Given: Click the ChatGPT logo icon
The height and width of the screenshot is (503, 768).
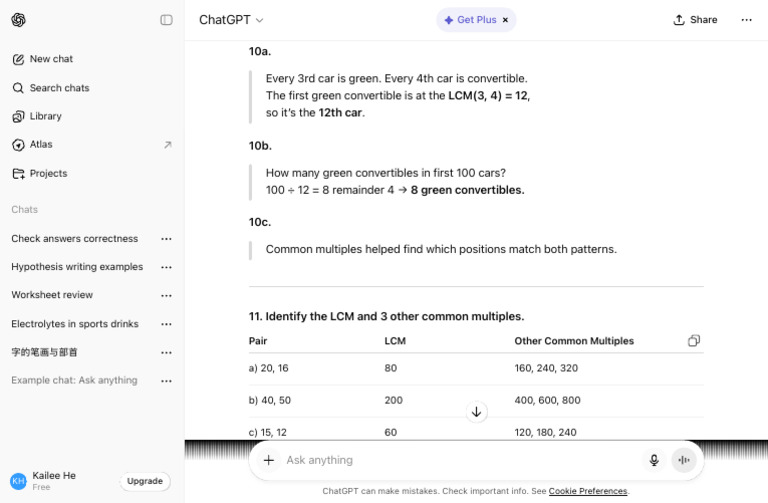Looking at the screenshot, I should [x=19, y=20].
